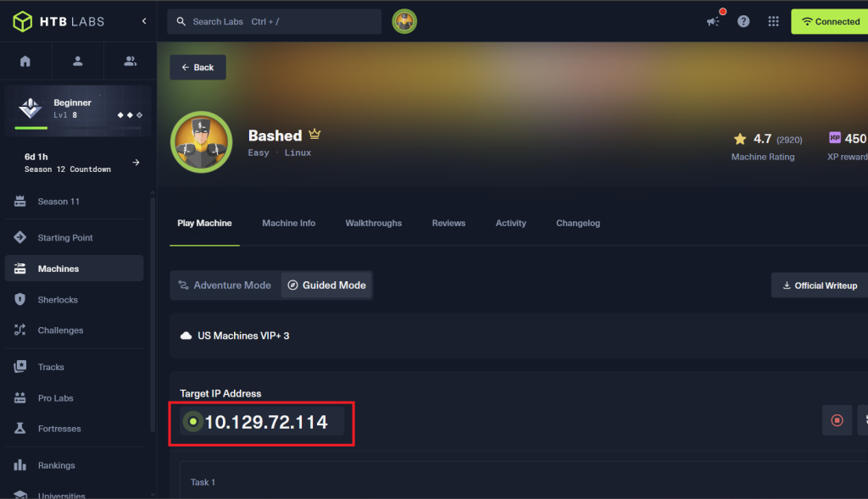The width and height of the screenshot is (868, 499).
Task: Focus the Search Labs field
Action: point(274,21)
